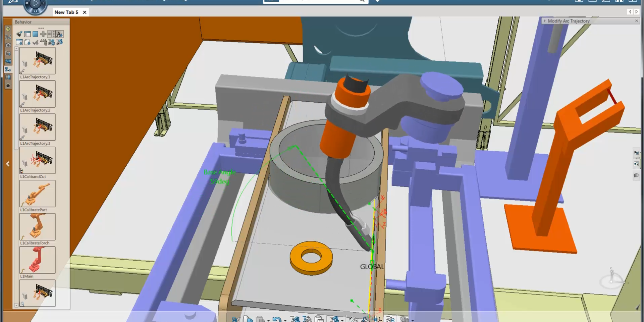Viewport: 644px width, 322px height.
Task: Click the undo arrow icon in bottom toolbar
Action: point(276,319)
